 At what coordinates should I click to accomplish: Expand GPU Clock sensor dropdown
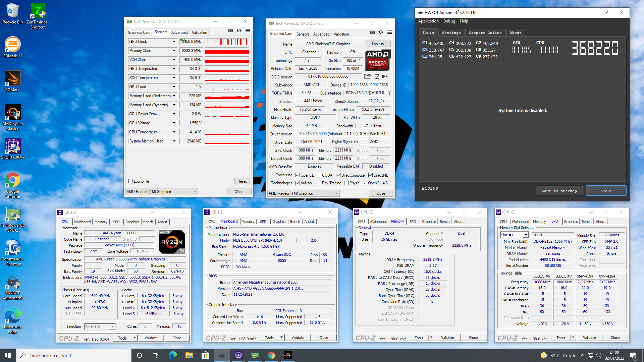[174, 42]
